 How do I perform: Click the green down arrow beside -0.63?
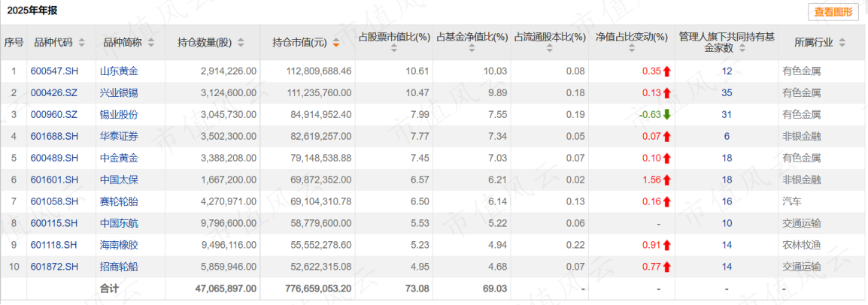(666, 115)
